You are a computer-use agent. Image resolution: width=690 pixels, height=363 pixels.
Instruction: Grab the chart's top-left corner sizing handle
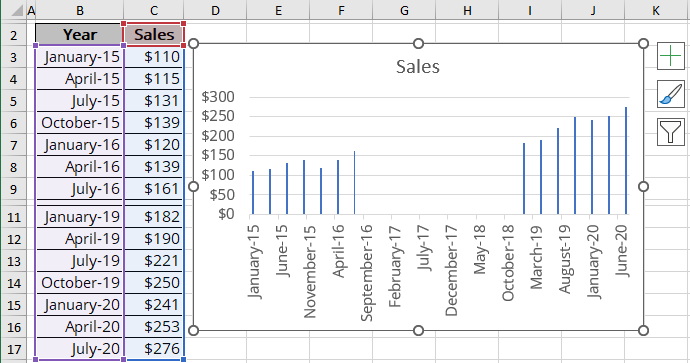[193, 44]
